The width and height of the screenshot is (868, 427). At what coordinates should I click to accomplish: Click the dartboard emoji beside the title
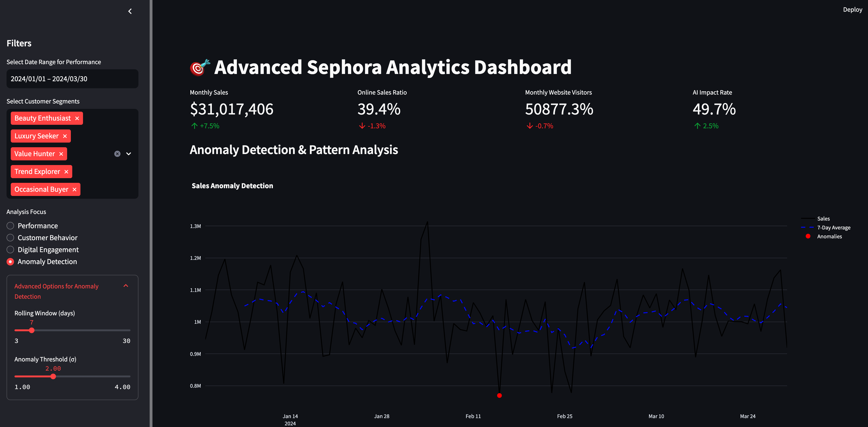click(200, 67)
